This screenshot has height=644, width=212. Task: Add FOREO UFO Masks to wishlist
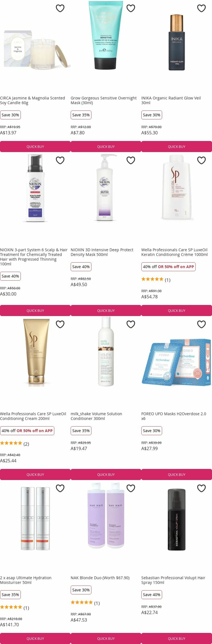[x=201, y=324]
